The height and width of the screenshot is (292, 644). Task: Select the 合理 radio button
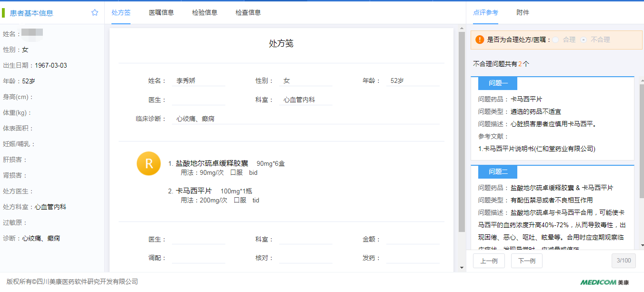click(x=555, y=40)
